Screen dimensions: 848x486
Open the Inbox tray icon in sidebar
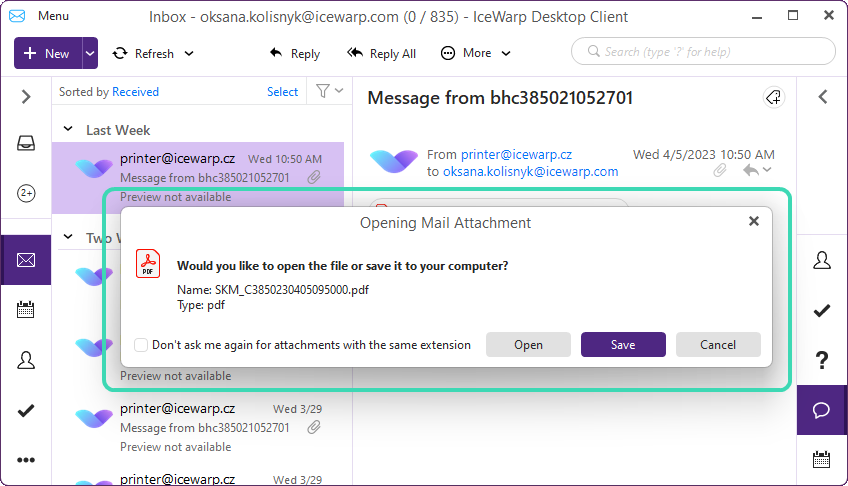point(26,143)
